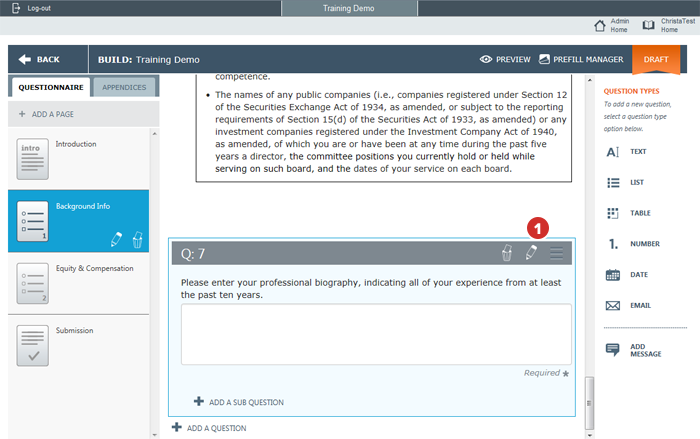Viewport: 700px width, 439px height.
Task: Delete question 7 with trash icon
Action: point(507,253)
